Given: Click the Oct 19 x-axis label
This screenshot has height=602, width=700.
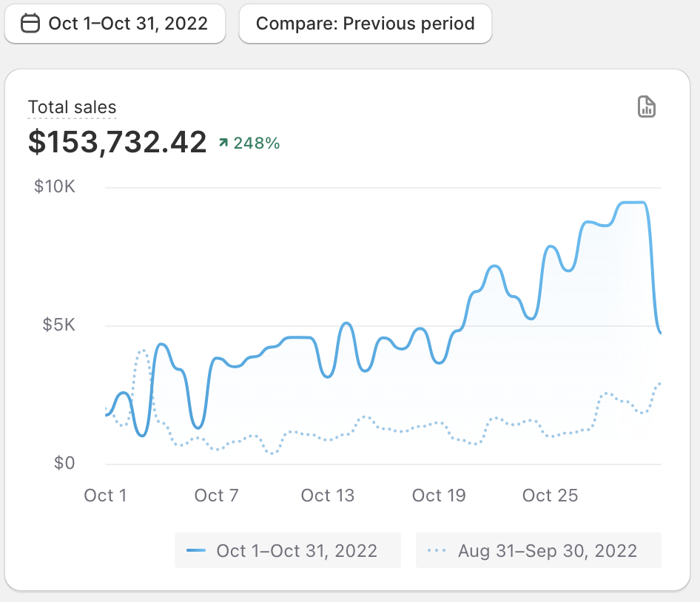Looking at the screenshot, I should [x=438, y=496].
